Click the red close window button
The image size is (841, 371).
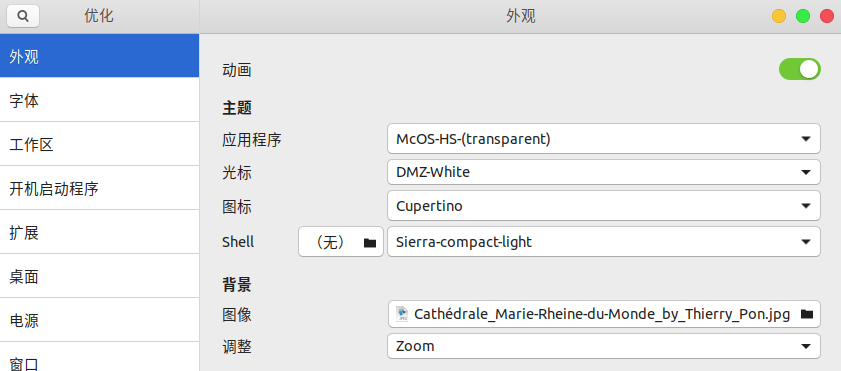pos(827,16)
